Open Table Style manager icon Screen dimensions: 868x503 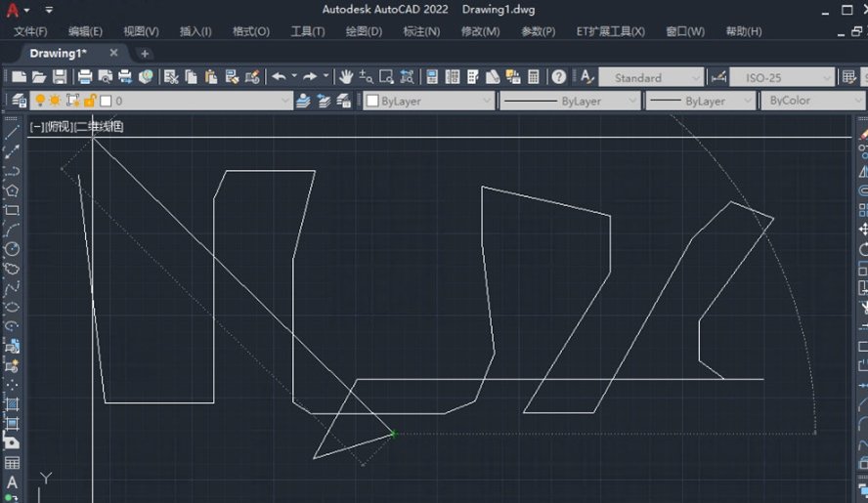pos(849,76)
